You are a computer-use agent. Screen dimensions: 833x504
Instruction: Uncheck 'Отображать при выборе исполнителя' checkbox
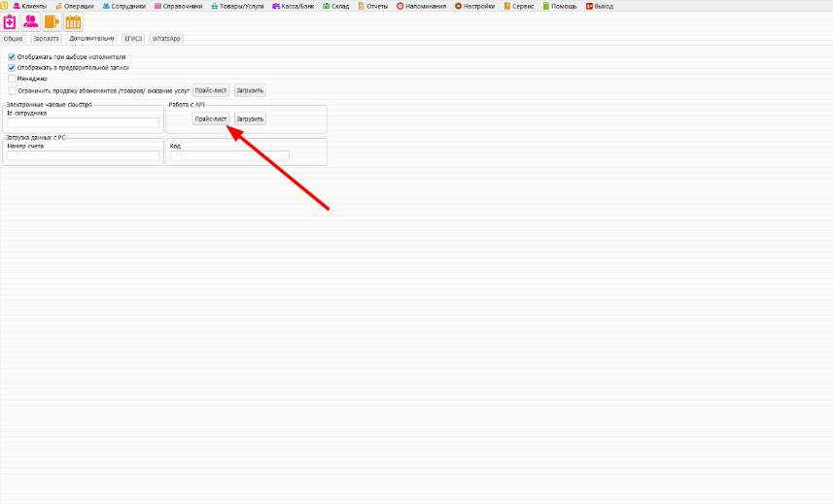click(12, 57)
